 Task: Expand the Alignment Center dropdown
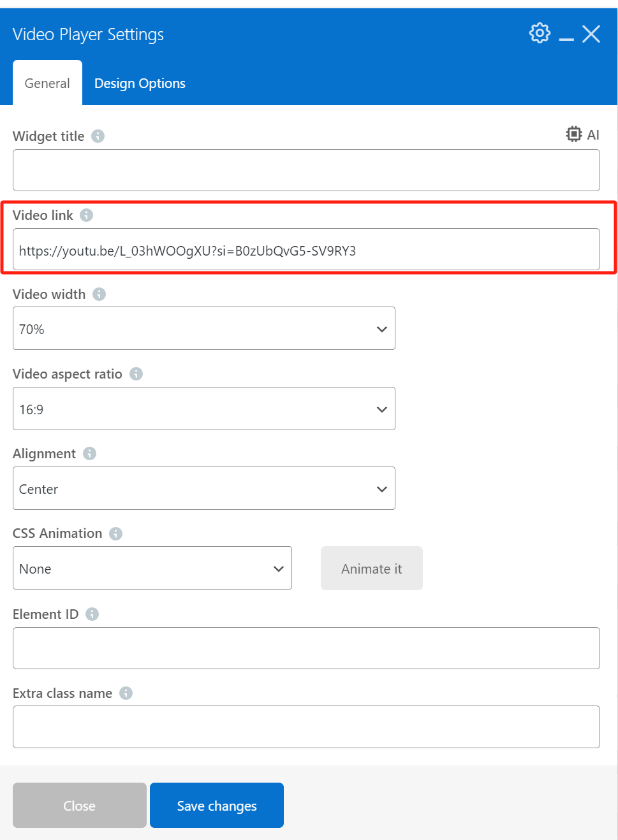click(204, 489)
